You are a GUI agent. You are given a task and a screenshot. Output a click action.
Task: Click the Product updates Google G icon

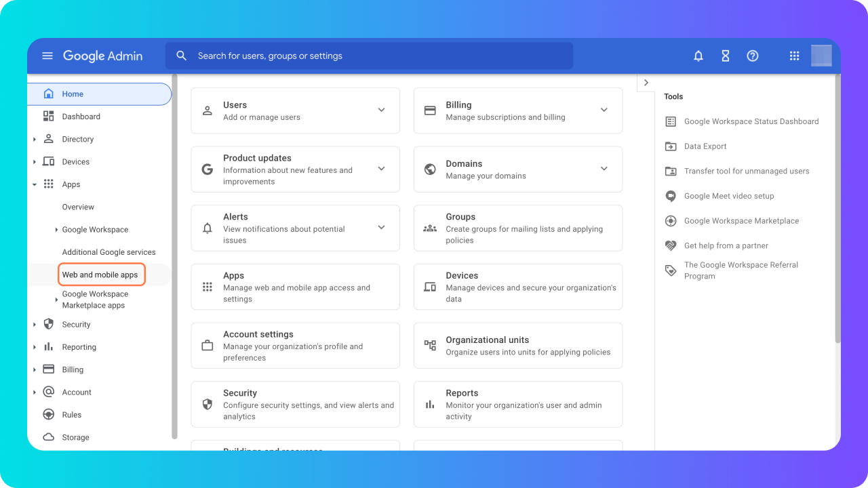208,169
